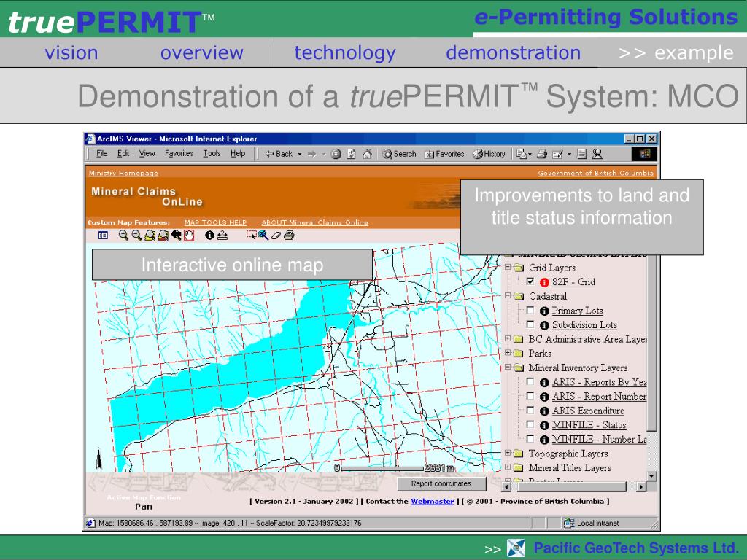Screen dimensions: 747x560
Task: Open the browser View menu
Action: 147,153
